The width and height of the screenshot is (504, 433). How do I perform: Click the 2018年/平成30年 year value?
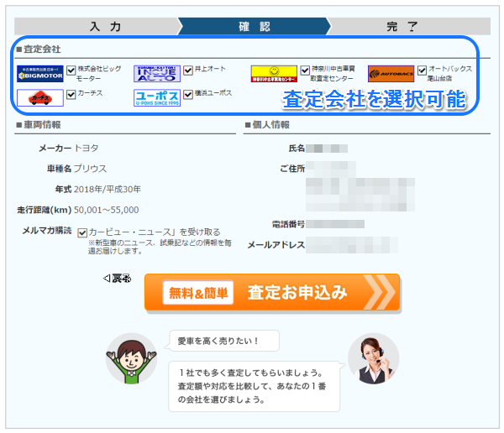[108, 189]
